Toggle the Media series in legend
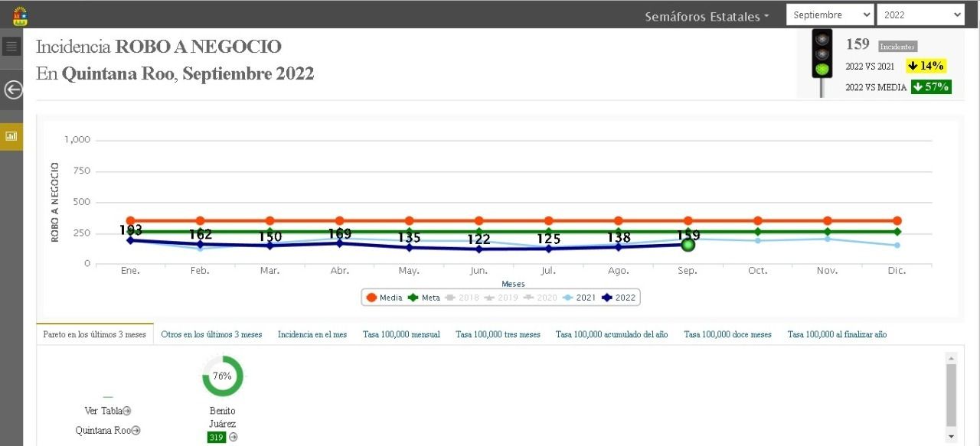Screen dimensions: 980x446 (385, 298)
